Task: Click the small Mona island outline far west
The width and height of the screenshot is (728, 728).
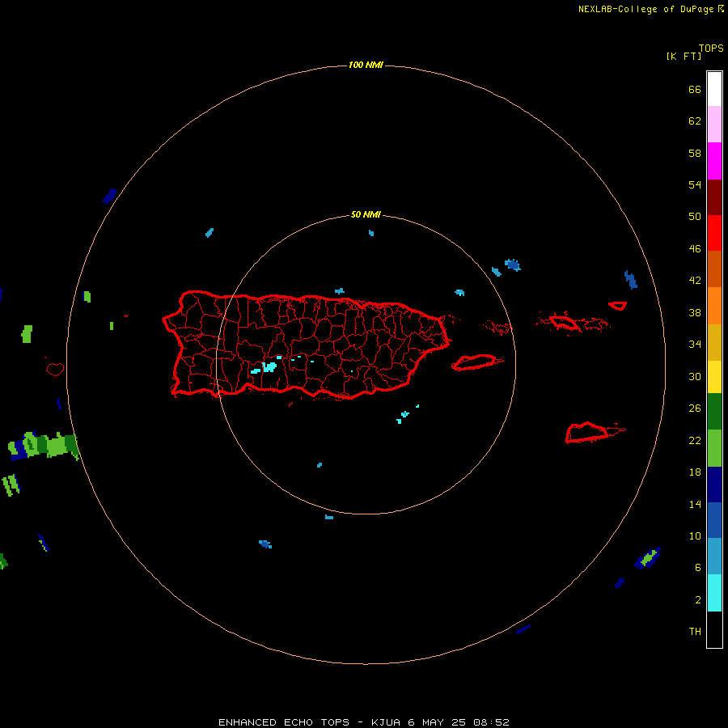Action: point(55,369)
